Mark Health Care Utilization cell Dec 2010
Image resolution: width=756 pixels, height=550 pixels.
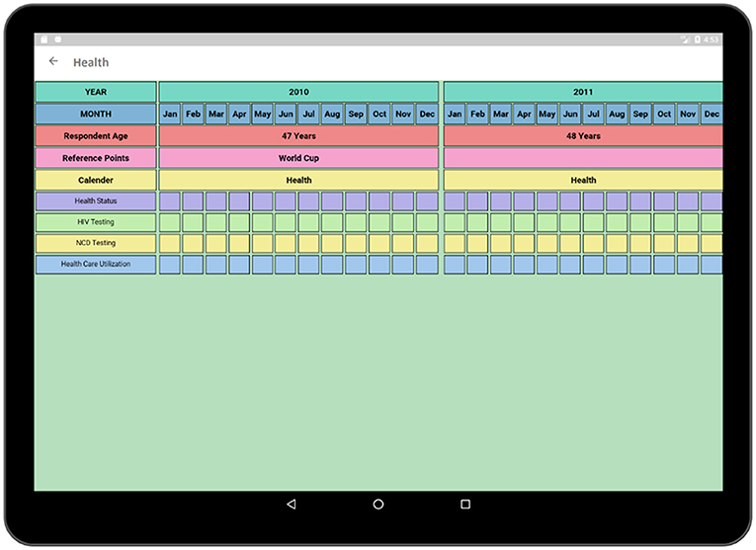coord(427,265)
